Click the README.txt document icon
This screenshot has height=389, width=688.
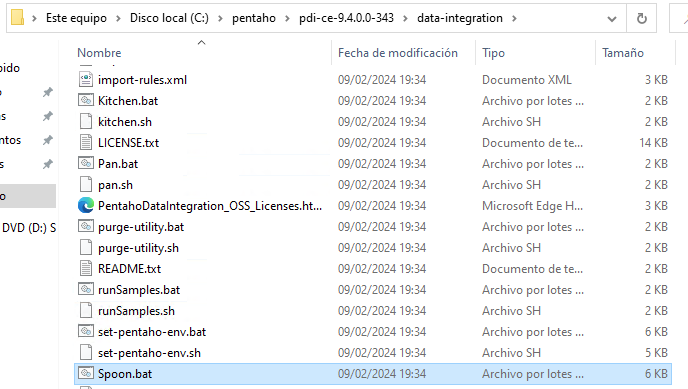click(x=86, y=269)
